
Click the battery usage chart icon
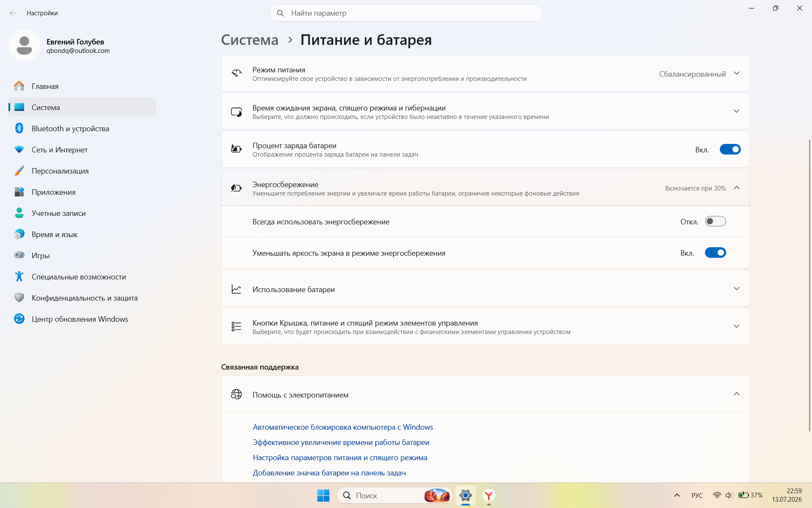coord(236,289)
